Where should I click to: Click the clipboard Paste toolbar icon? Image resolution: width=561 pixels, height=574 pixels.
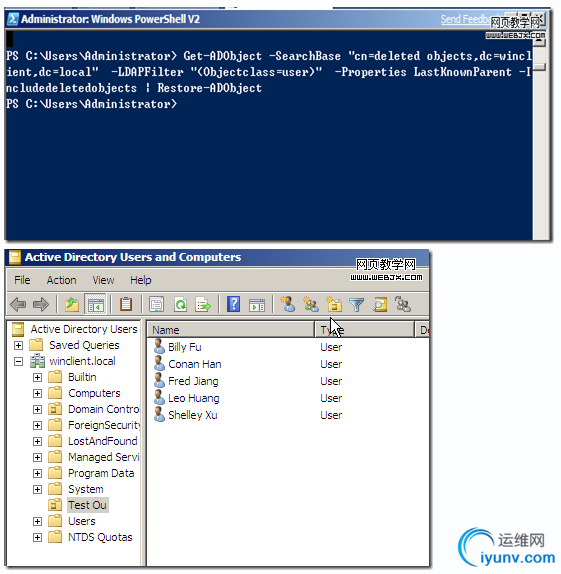pos(126,304)
